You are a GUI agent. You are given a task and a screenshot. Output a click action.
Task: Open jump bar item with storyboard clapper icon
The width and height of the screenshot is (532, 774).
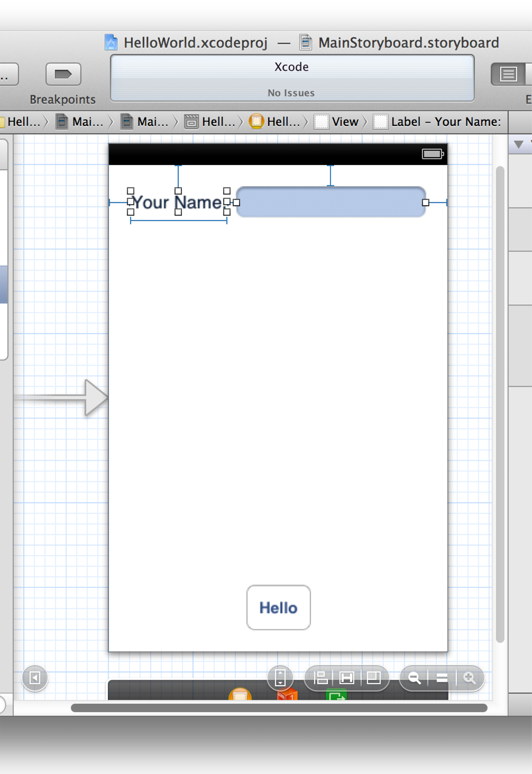tap(210, 122)
